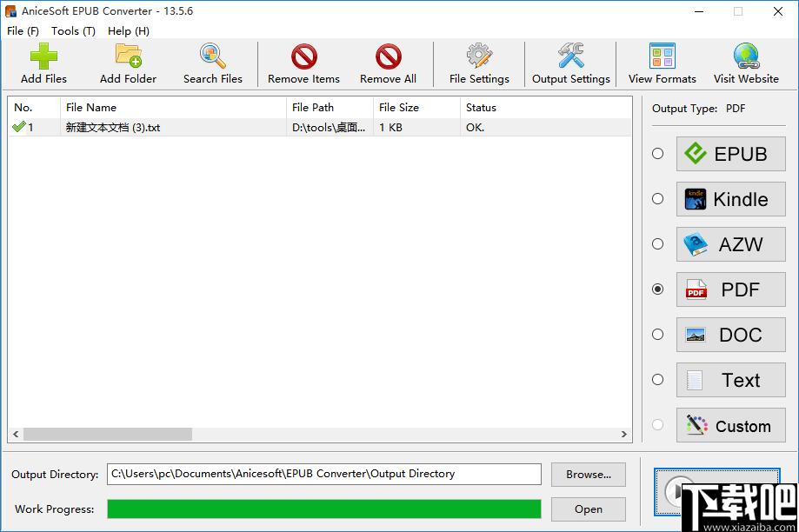The image size is (799, 532).
Task: Click the horizontal scrollbar thumb in file list
Action: tap(108, 434)
